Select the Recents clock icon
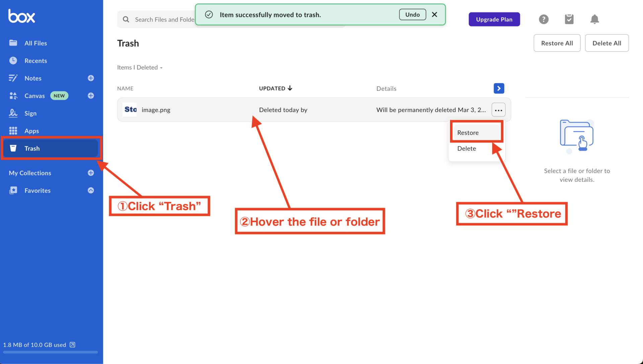The image size is (643, 364). (x=13, y=61)
